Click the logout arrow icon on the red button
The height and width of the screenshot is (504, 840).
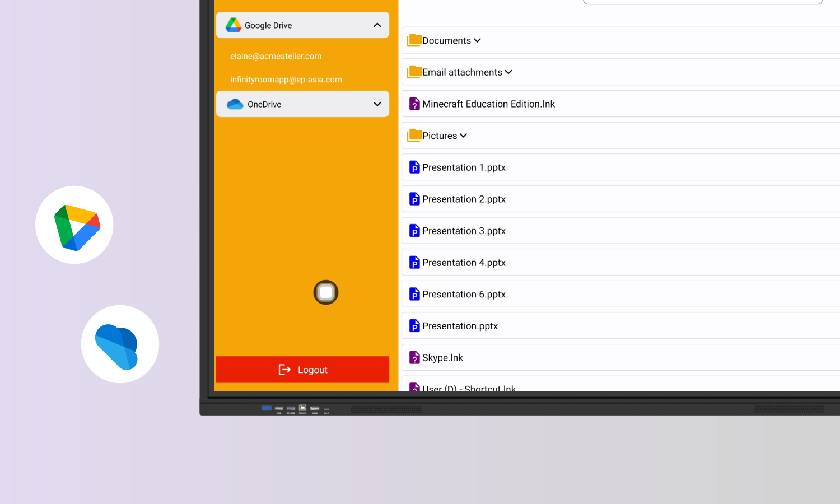coord(284,370)
